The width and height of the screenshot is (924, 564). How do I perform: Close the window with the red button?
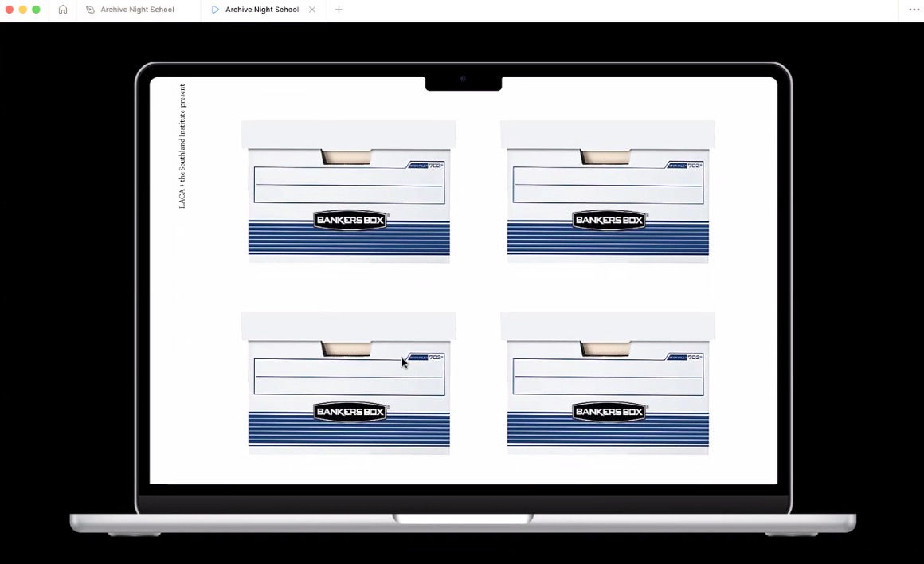point(10,10)
